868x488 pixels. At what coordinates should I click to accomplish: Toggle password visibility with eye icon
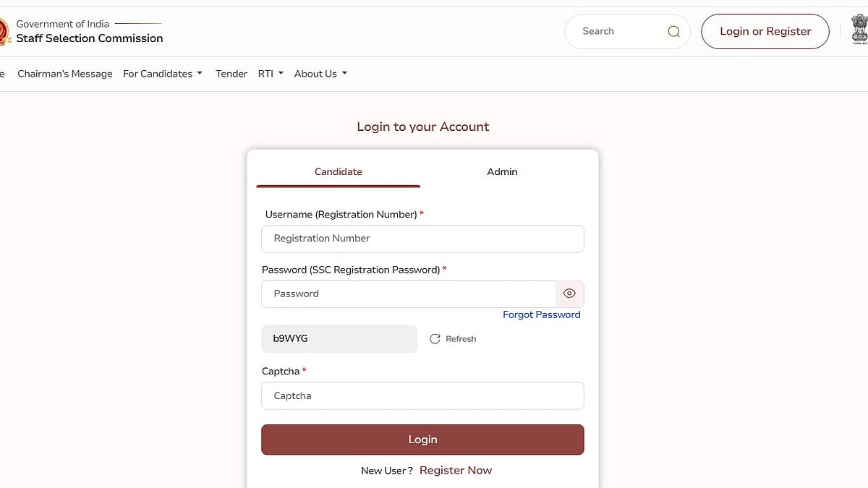coord(569,294)
